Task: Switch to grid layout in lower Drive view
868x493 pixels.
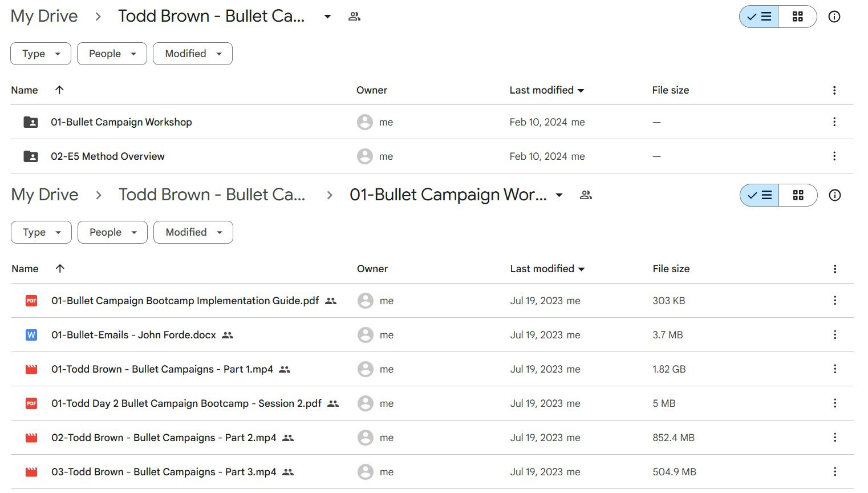Action: (x=798, y=195)
